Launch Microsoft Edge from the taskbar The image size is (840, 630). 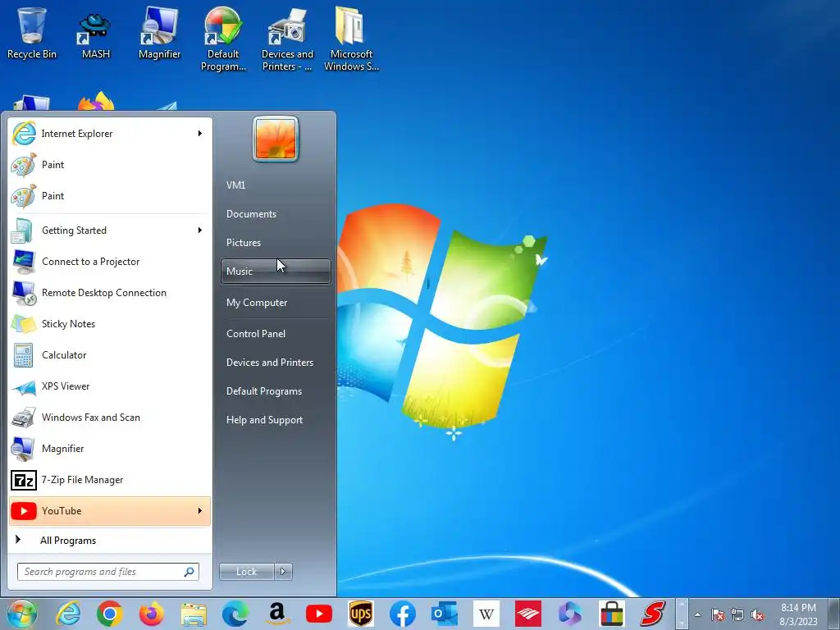coord(235,614)
